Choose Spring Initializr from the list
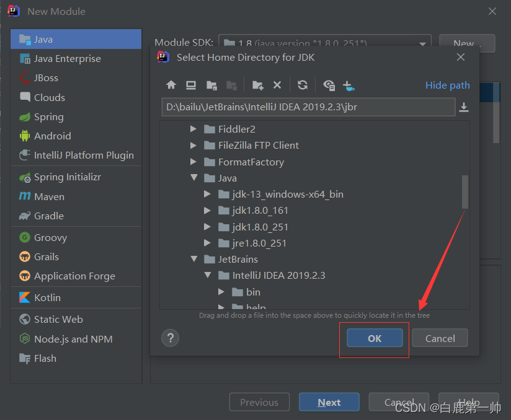Viewport: 511px width, 420px height. coord(76,177)
